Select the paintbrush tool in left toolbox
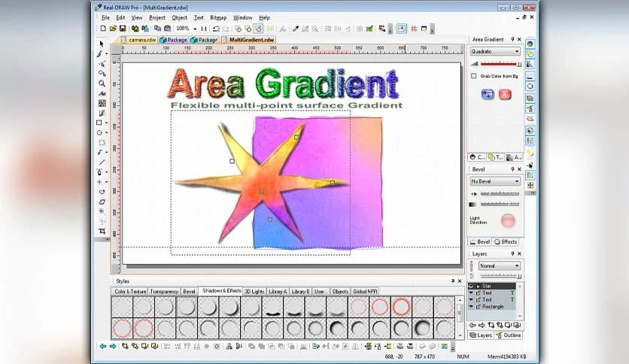The image size is (629, 364). 100,53
